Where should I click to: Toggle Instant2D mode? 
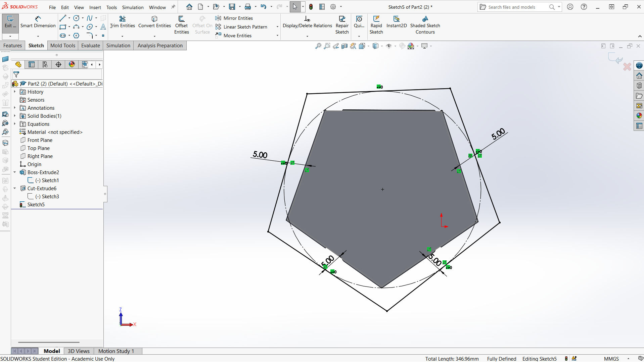coord(397,22)
